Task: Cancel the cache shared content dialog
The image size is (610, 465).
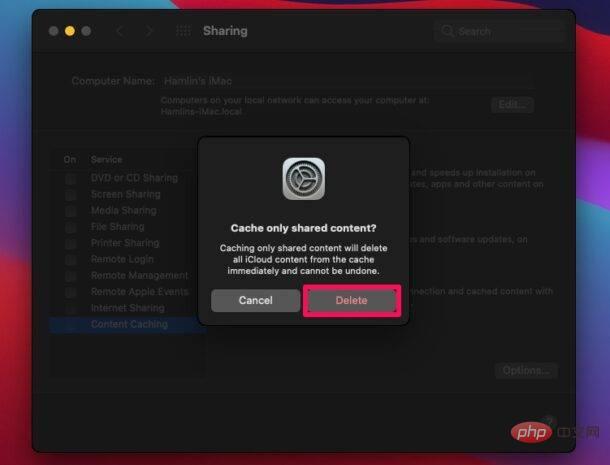Action: click(255, 300)
